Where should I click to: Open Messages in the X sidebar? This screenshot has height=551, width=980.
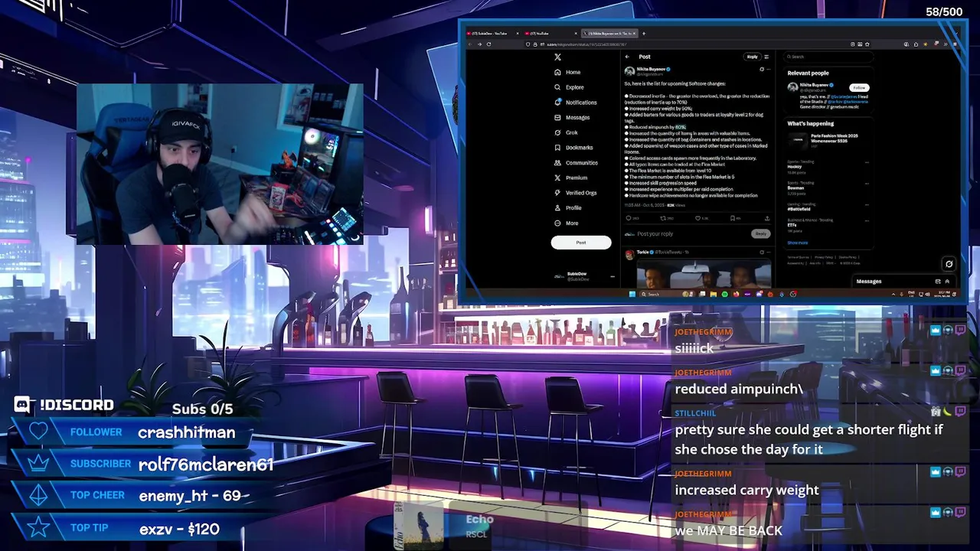tap(572, 118)
